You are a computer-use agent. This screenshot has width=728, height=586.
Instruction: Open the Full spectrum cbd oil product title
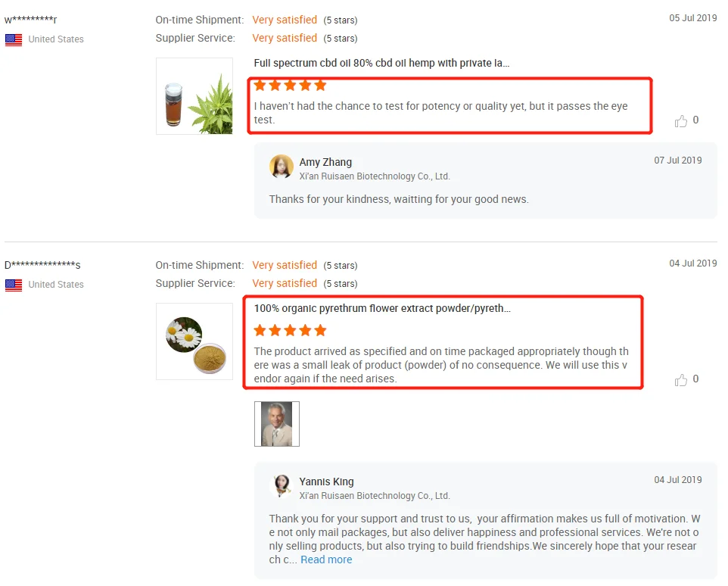click(381, 63)
